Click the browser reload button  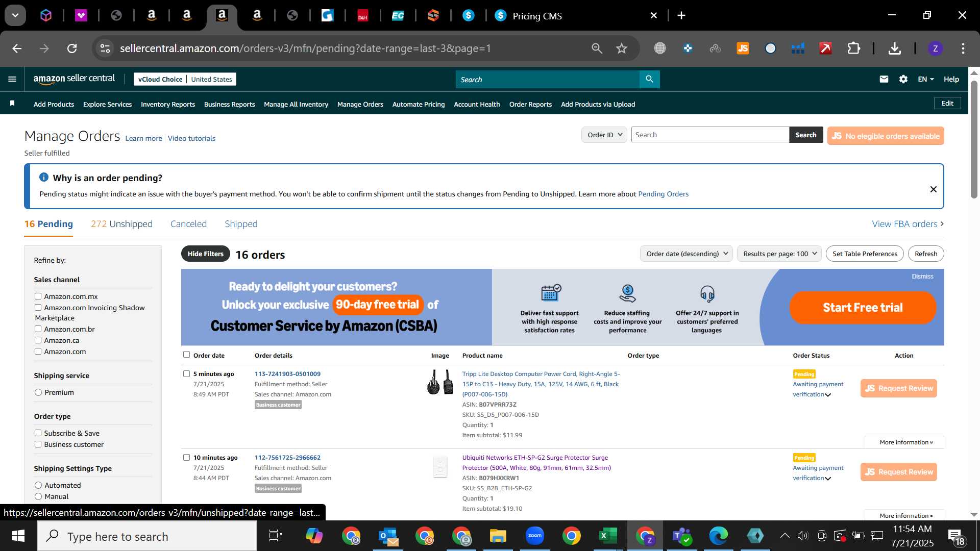(x=72, y=48)
